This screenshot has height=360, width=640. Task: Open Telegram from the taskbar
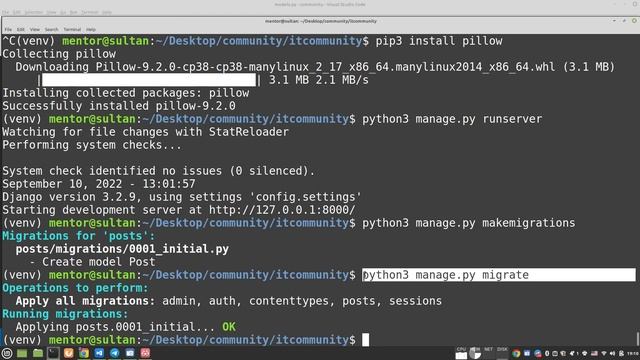(x=115, y=353)
